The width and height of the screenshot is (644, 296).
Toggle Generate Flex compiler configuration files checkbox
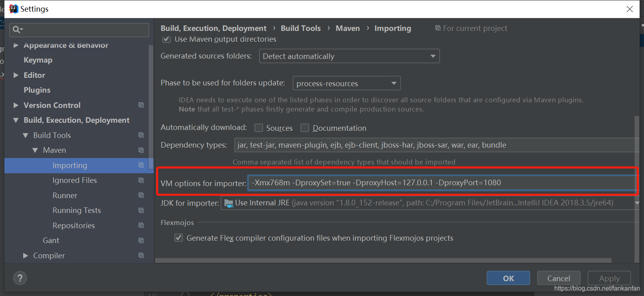pyautogui.click(x=179, y=238)
